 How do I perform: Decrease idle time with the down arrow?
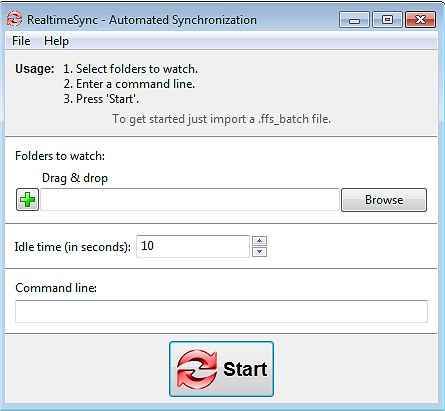click(x=259, y=252)
